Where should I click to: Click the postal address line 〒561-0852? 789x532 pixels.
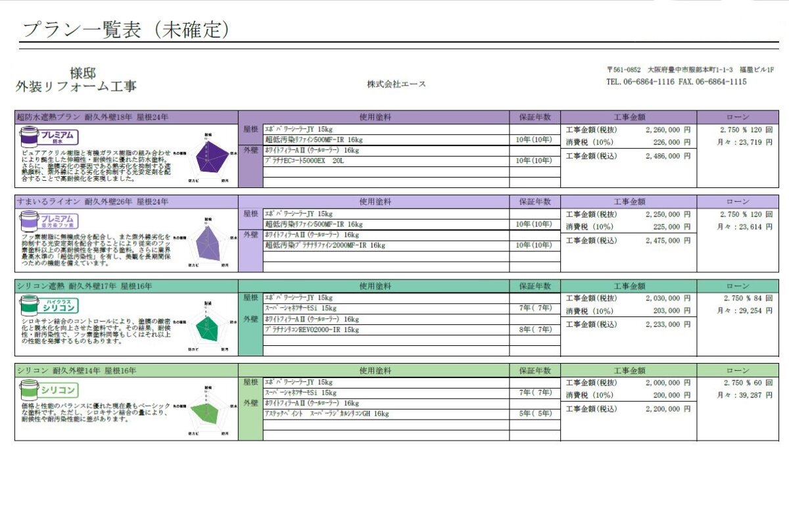click(x=690, y=70)
